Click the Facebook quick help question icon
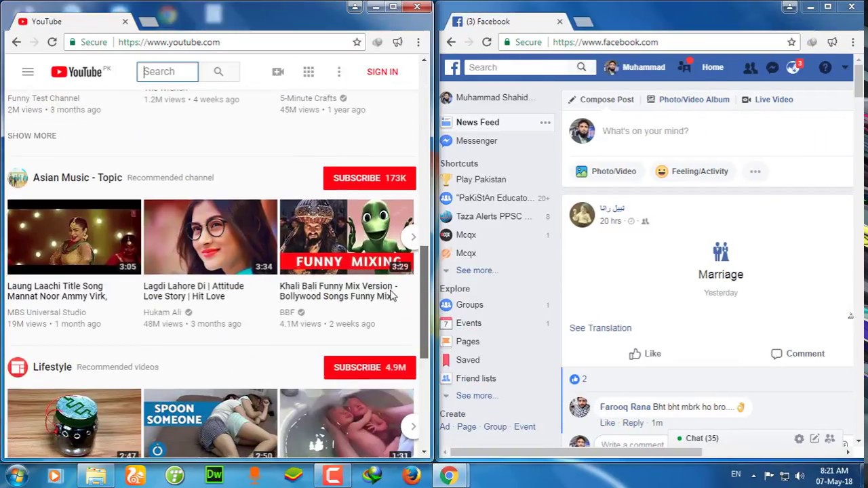Image resolution: width=868 pixels, height=488 pixels. click(825, 67)
